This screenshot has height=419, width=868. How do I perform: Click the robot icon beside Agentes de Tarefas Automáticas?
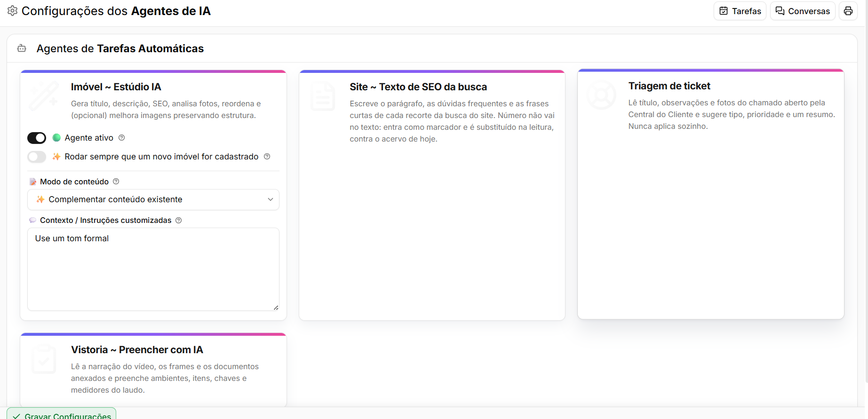coord(22,48)
